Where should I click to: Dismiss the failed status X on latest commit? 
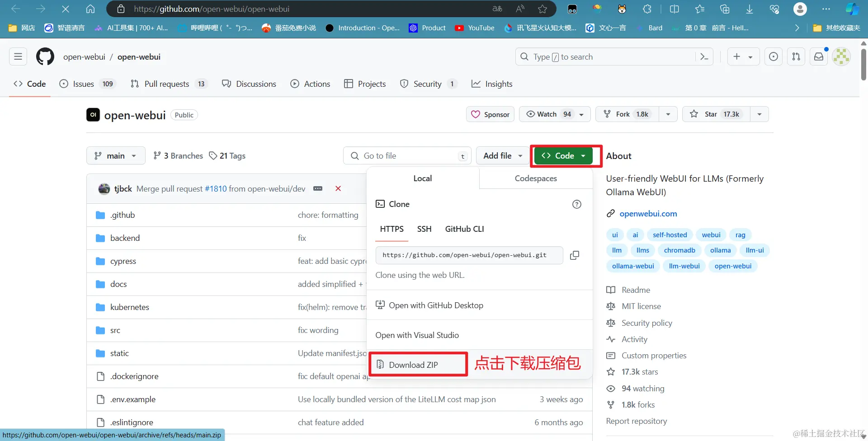pyautogui.click(x=338, y=188)
